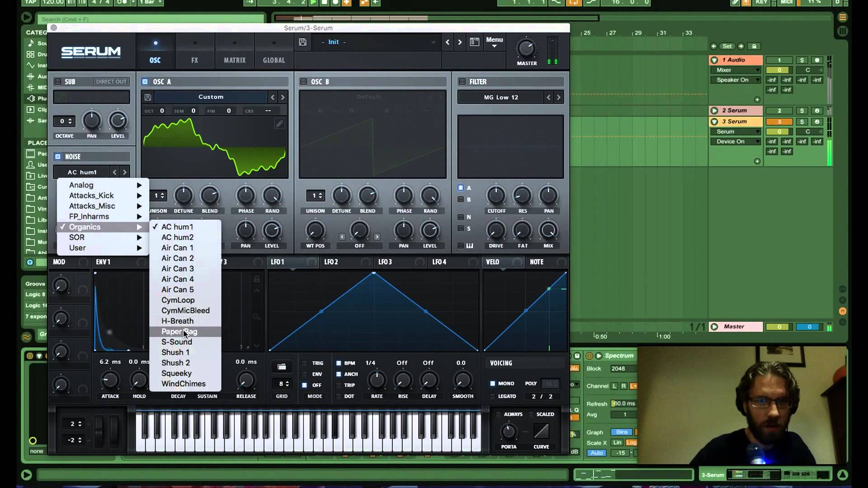Click the filter CUTOFF knob
Screen dimensions: 868x488
496,196
